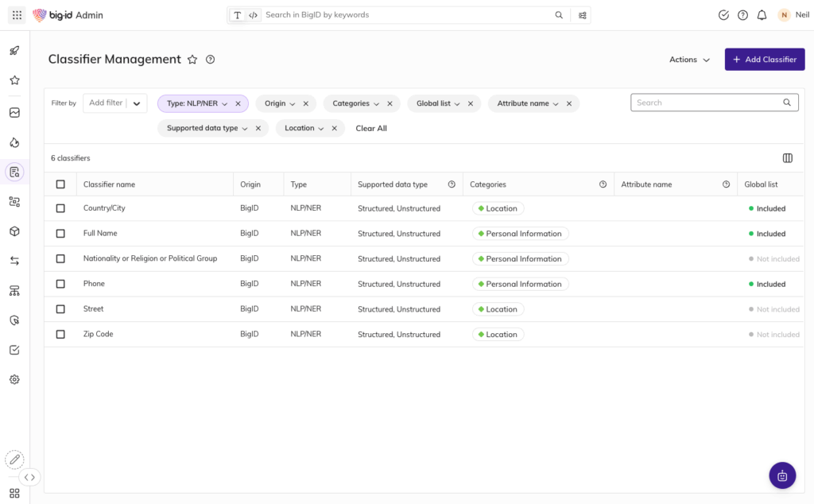This screenshot has height=504, width=814.
Task: Check the Zip Code row checkbox
Action: 60,335
